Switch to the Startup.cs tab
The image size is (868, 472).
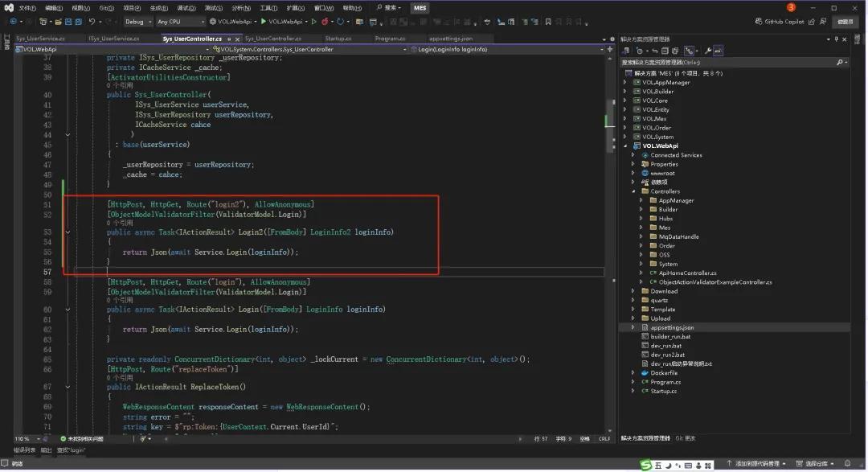point(337,38)
